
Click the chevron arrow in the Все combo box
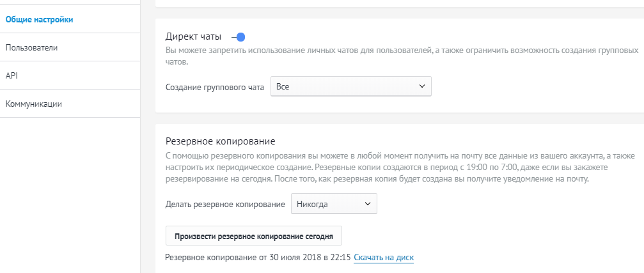coord(422,86)
